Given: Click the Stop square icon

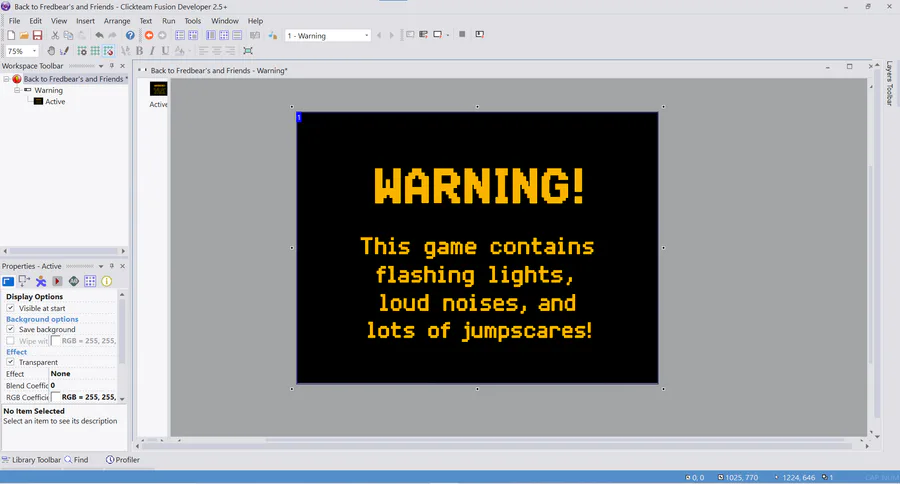Looking at the screenshot, I should click(462, 34).
